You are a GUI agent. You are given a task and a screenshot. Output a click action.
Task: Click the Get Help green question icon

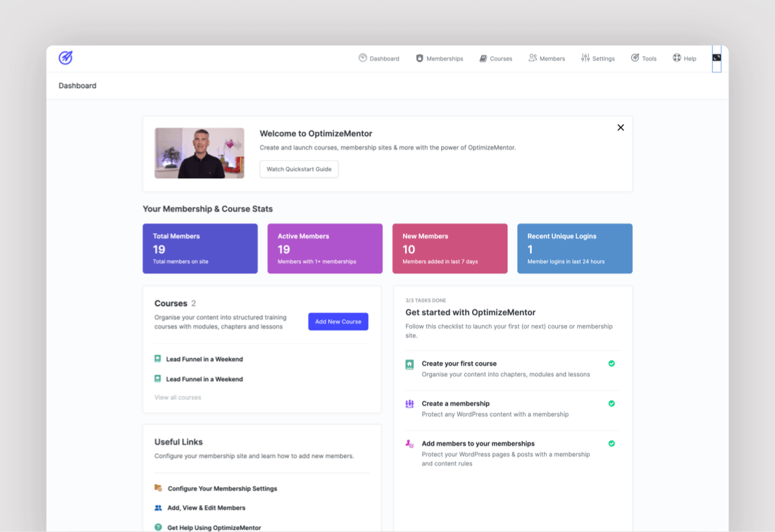tap(158, 528)
